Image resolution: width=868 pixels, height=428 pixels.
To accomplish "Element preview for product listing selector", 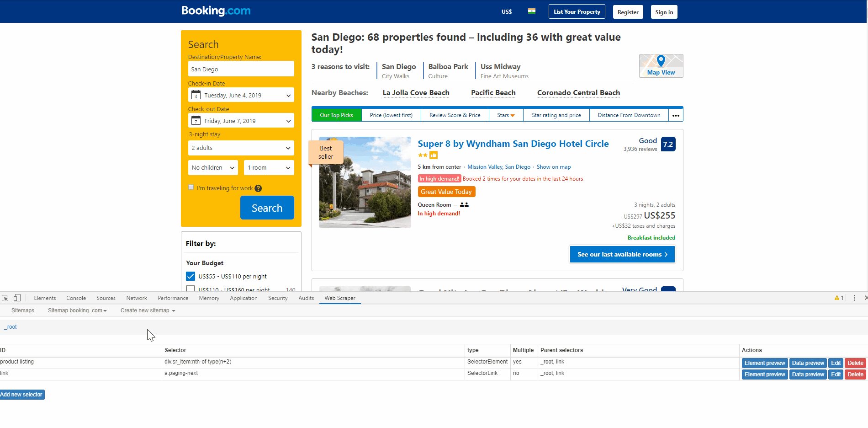I will [x=765, y=363].
